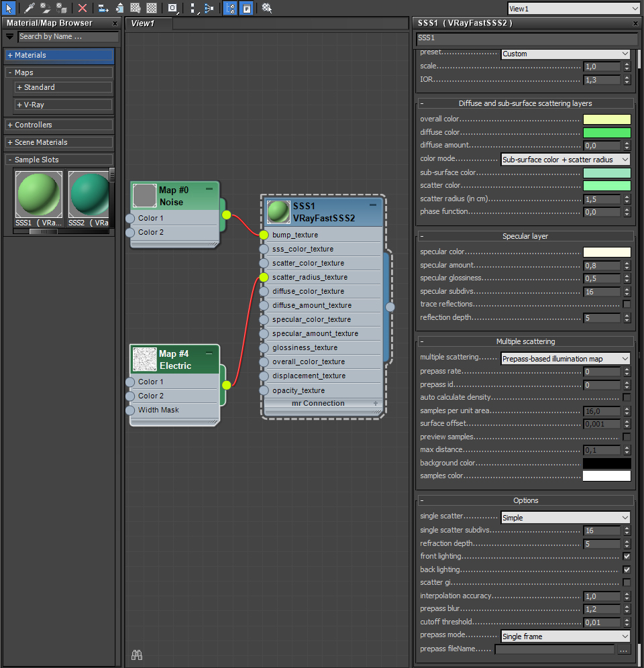Toggle the Material/Map Browser button

tap(230, 7)
